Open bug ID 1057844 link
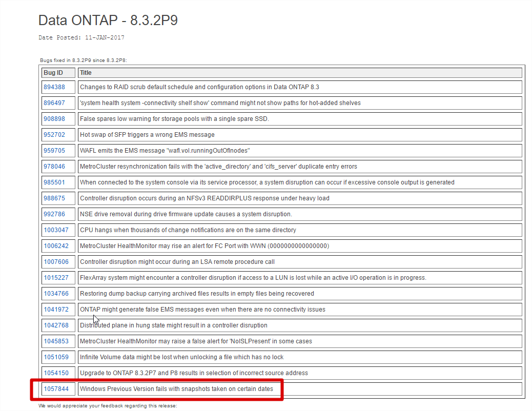This screenshot has height=411, width=532. [x=56, y=389]
